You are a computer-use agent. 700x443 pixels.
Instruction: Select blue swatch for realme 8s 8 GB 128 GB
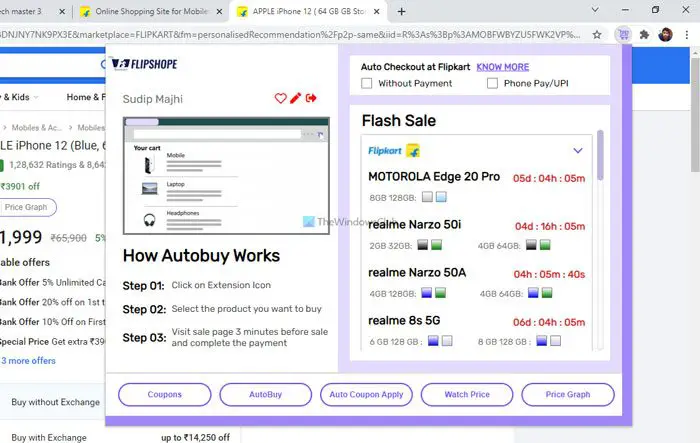coord(542,341)
